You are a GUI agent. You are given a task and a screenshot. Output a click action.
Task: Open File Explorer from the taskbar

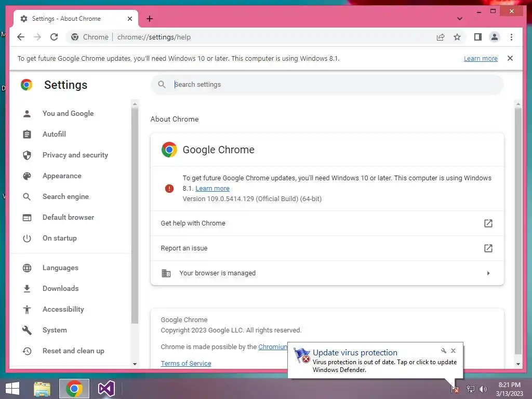[x=42, y=389]
